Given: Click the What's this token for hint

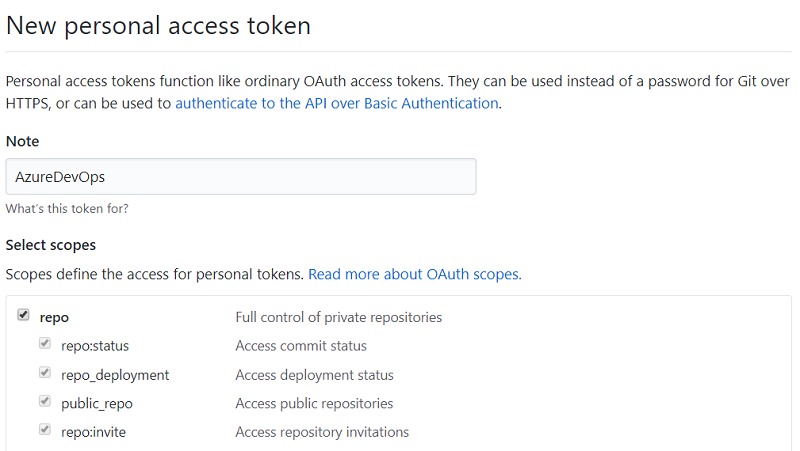Looking at the screenshot, I should coord(66,209).
